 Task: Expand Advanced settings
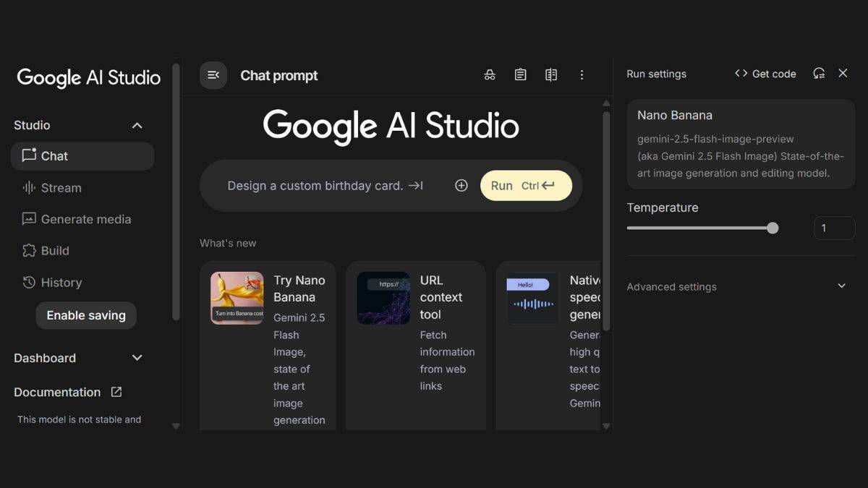coord(841,286)
